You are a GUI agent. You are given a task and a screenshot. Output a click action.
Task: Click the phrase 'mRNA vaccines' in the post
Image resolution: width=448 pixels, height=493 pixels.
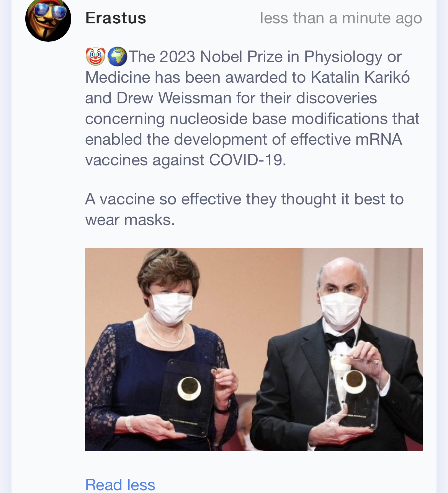[x=244, y=150]
